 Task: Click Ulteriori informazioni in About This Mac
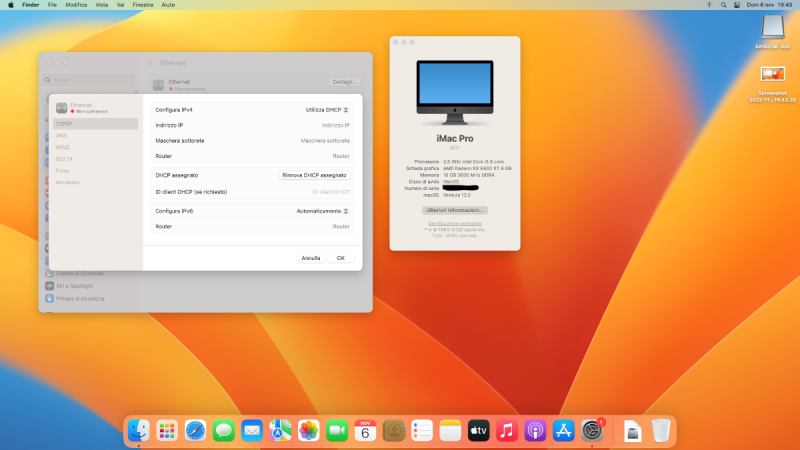[455, 210]
